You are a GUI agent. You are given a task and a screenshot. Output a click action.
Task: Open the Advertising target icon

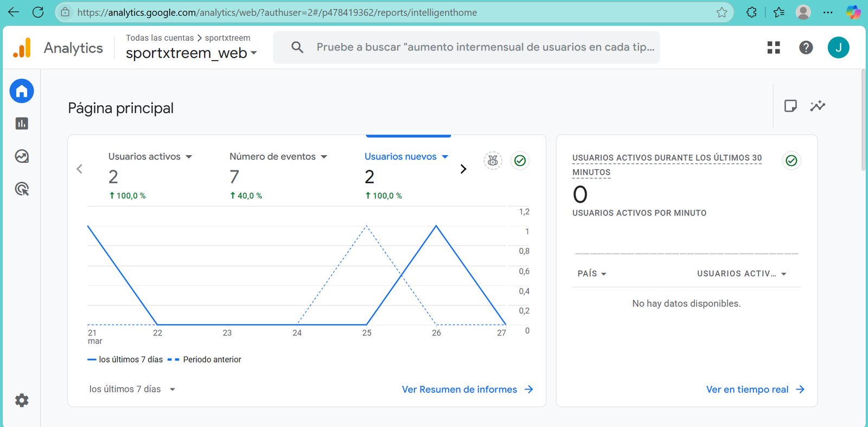(22, 189)
